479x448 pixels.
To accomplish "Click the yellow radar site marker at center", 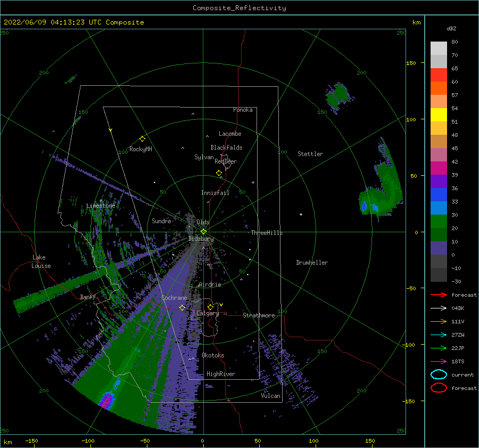I will [203, 232].
